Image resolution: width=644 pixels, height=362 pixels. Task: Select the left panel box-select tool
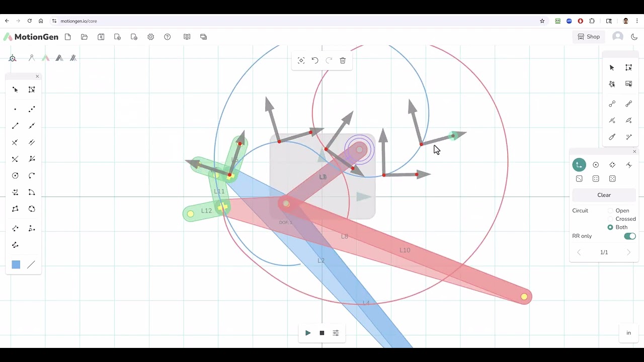pyautogui.click(x=32, y=89)
